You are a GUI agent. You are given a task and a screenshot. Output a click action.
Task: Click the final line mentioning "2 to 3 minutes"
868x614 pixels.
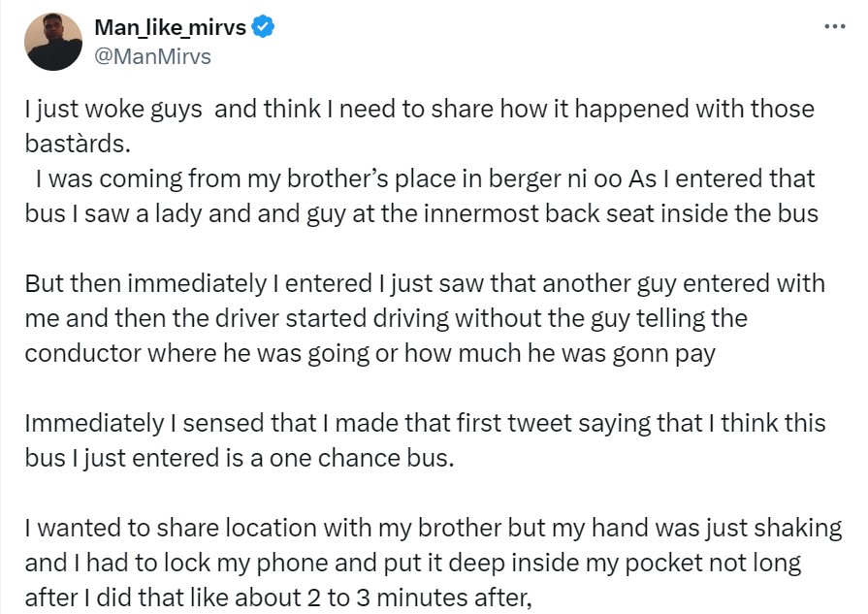(279, 598)
